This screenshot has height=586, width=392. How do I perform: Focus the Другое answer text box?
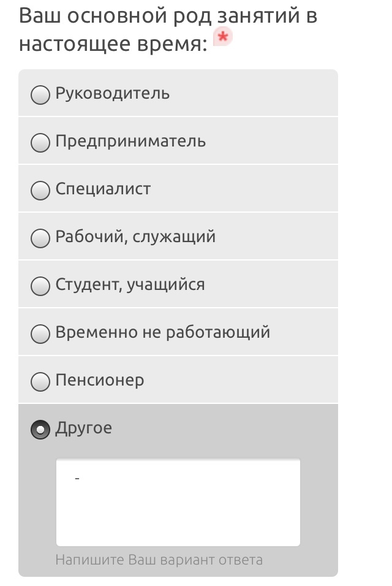pyautogui.click(x=178, y=502)
